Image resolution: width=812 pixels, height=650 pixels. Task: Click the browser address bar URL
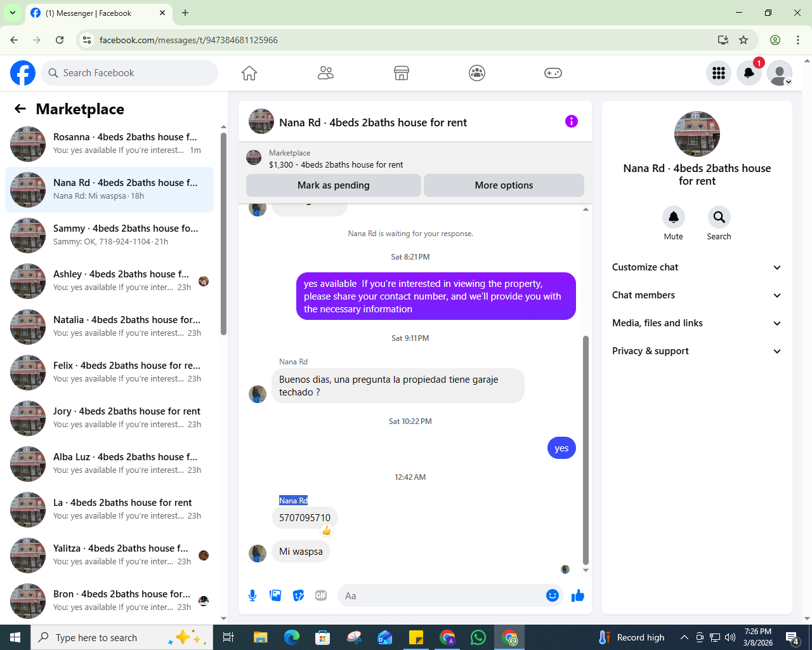click(188, 40)
